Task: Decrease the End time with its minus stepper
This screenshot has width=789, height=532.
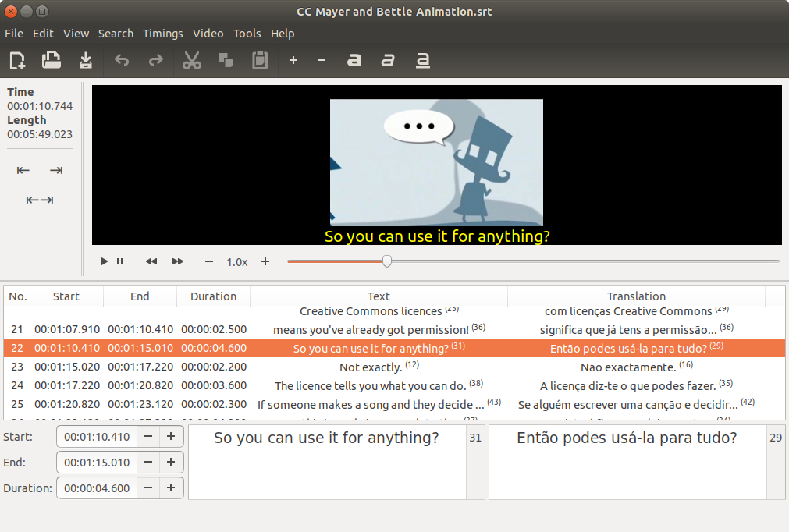Action: pos(147,462)
